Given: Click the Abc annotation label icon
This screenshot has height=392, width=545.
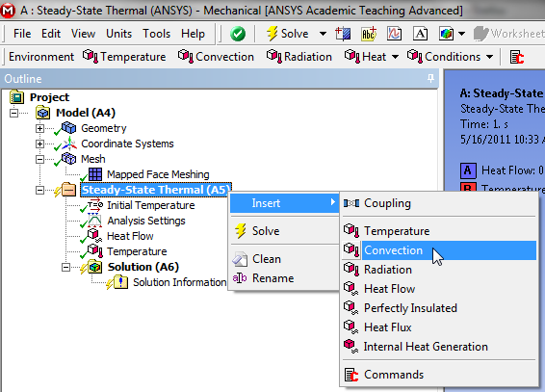Looking at the screenshot, I should [369, 34].
